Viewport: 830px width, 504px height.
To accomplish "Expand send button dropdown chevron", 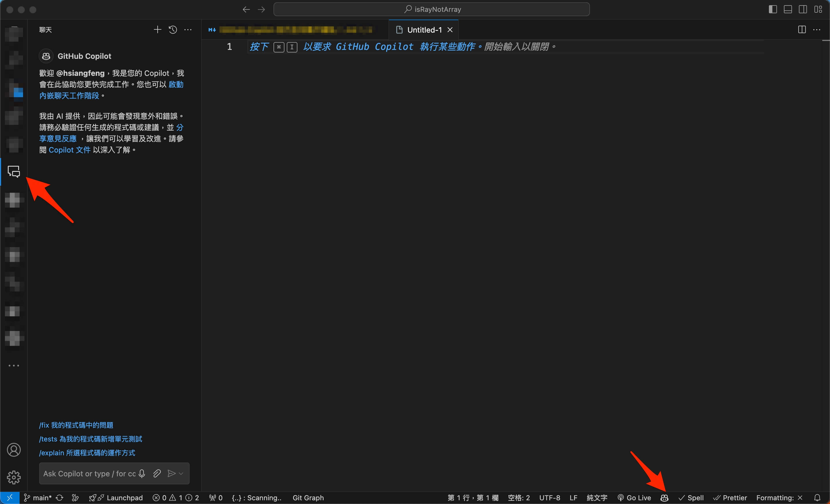I will 181,473.
